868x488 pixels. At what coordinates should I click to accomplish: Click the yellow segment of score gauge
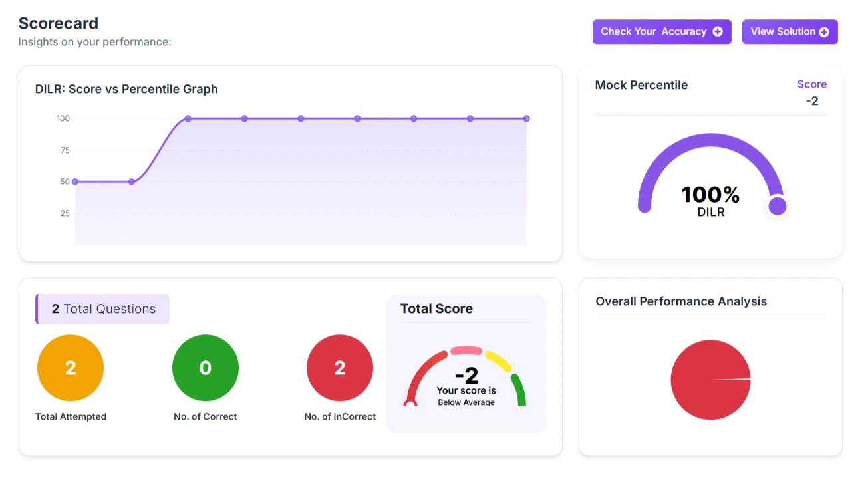point(498,360)
